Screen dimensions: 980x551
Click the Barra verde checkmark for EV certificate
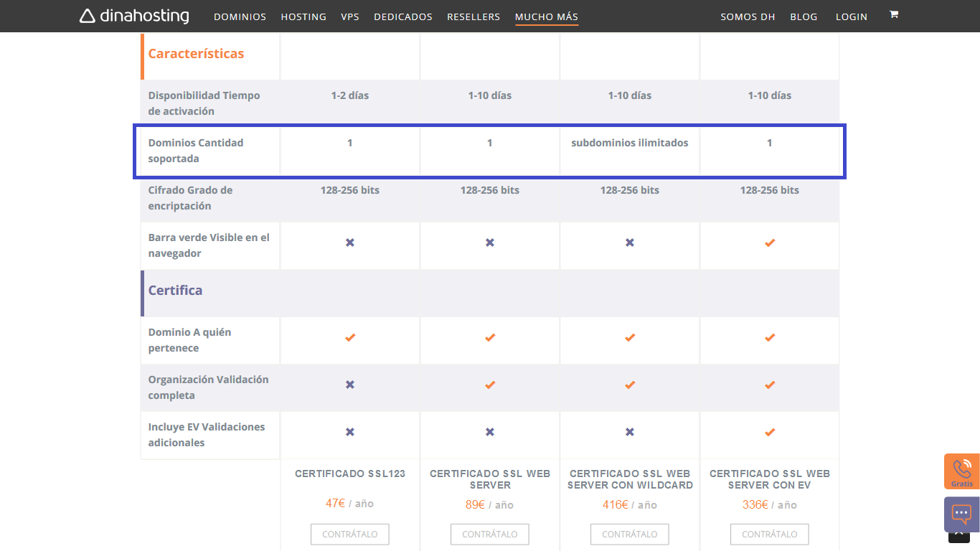769,242
